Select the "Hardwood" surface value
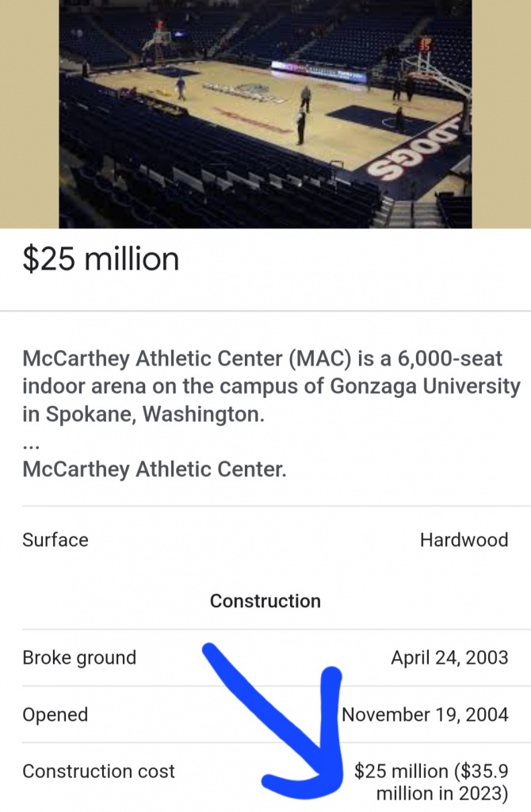This screenshot has width=531, height=812. (464, 540)
